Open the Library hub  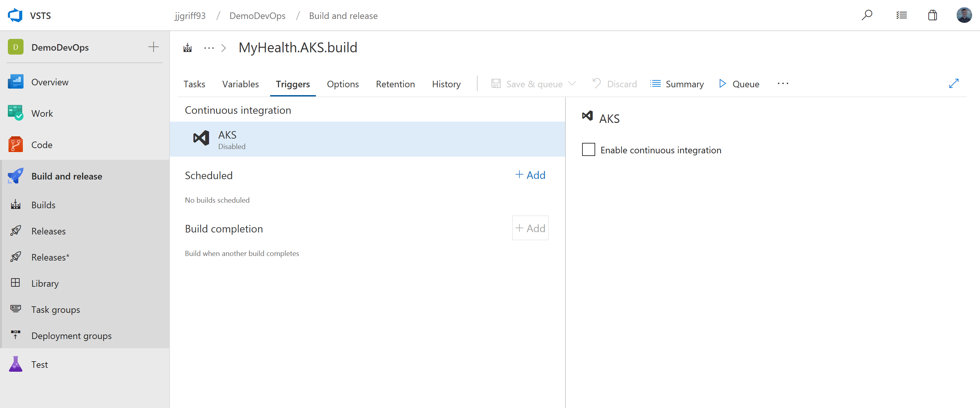tap(45, 283)
